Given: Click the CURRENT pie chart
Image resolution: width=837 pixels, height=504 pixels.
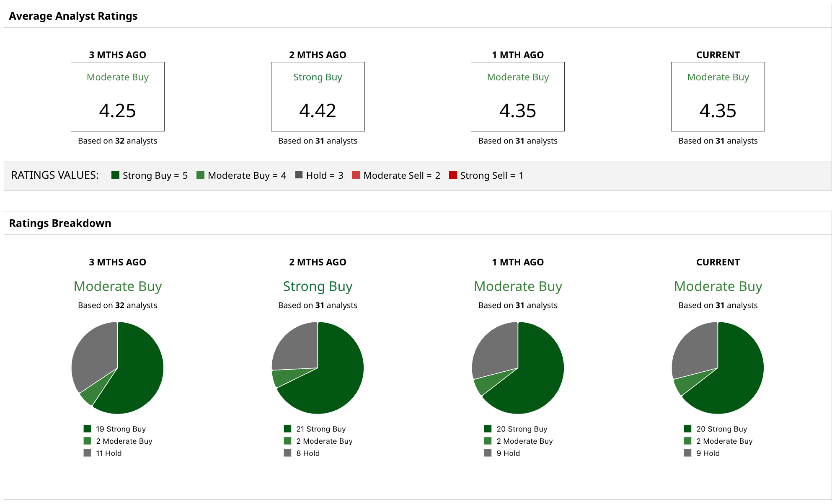Looking at the screenshot, I should [x=718, y=368].
